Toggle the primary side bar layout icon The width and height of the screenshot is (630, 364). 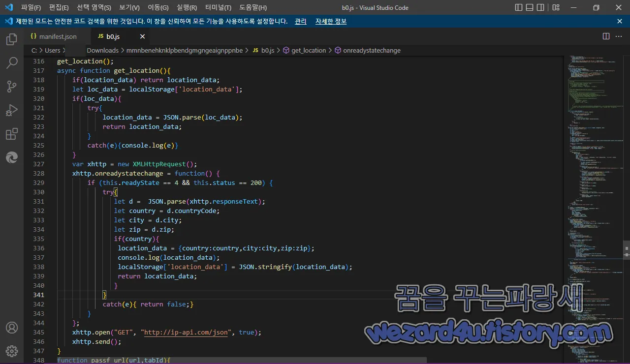(x=519, y=7)
